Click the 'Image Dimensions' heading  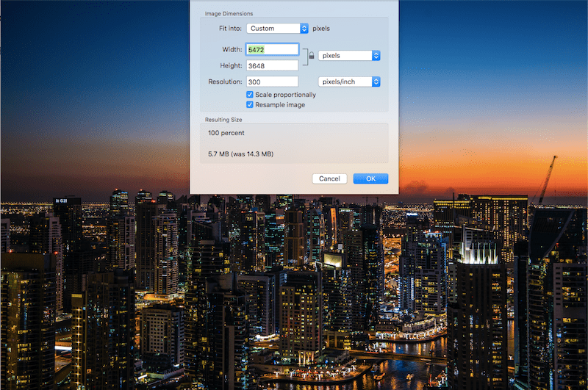tap(229, 13)
